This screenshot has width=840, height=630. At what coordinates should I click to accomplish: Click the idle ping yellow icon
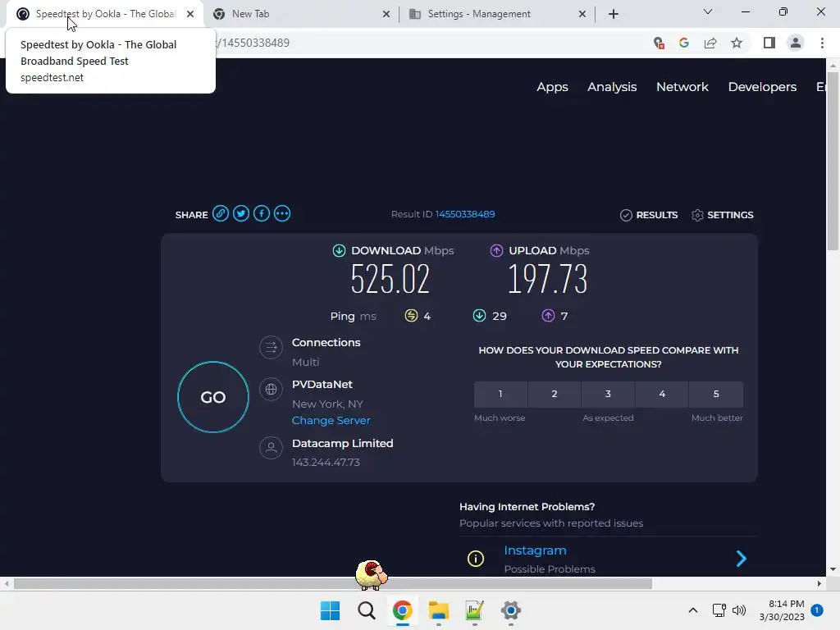[x=411, y=316]
